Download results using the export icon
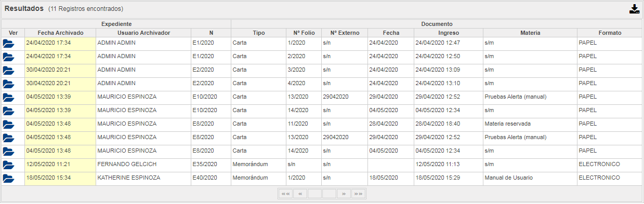 (x=634, y=9)
